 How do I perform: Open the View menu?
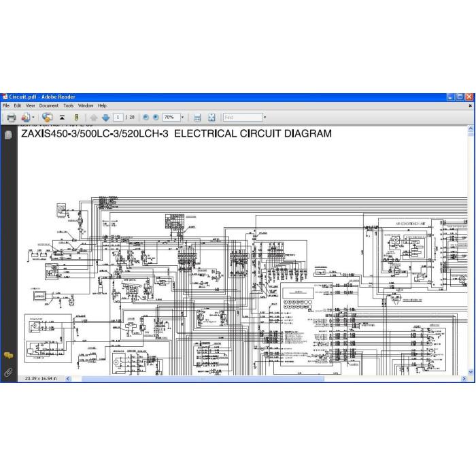31,105
